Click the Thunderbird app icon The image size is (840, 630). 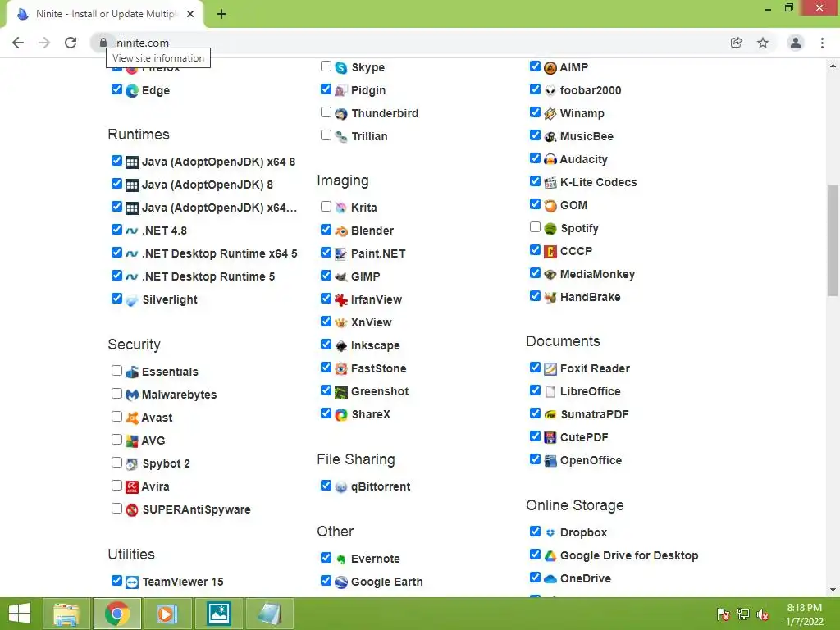340,113
